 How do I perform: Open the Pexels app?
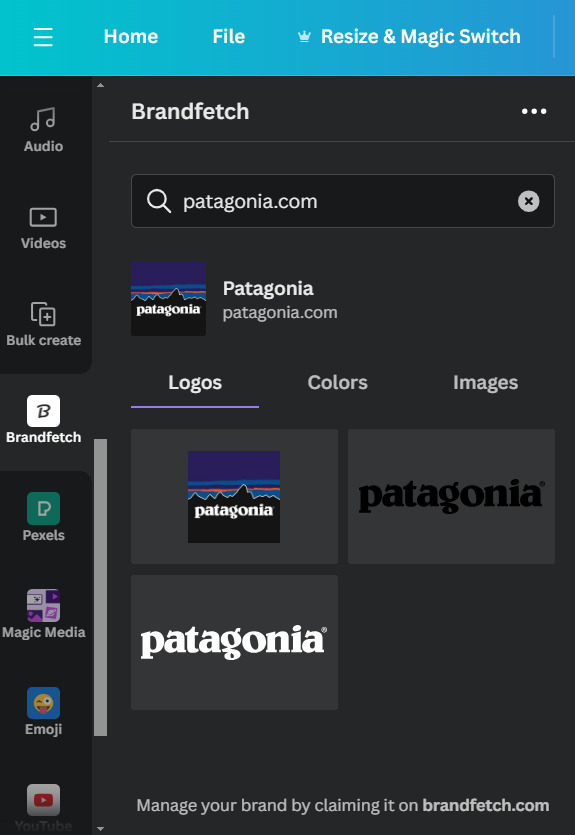click(43, 518)
